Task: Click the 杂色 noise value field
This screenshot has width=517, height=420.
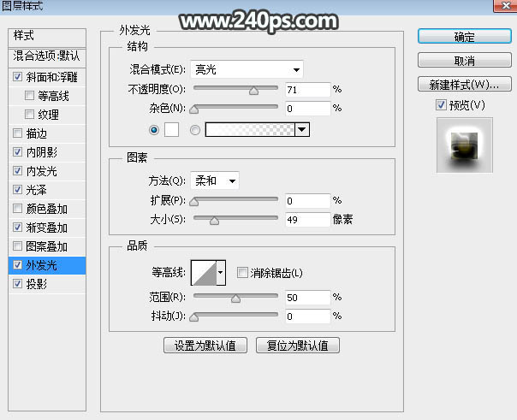Action: (x=307, y=109)
